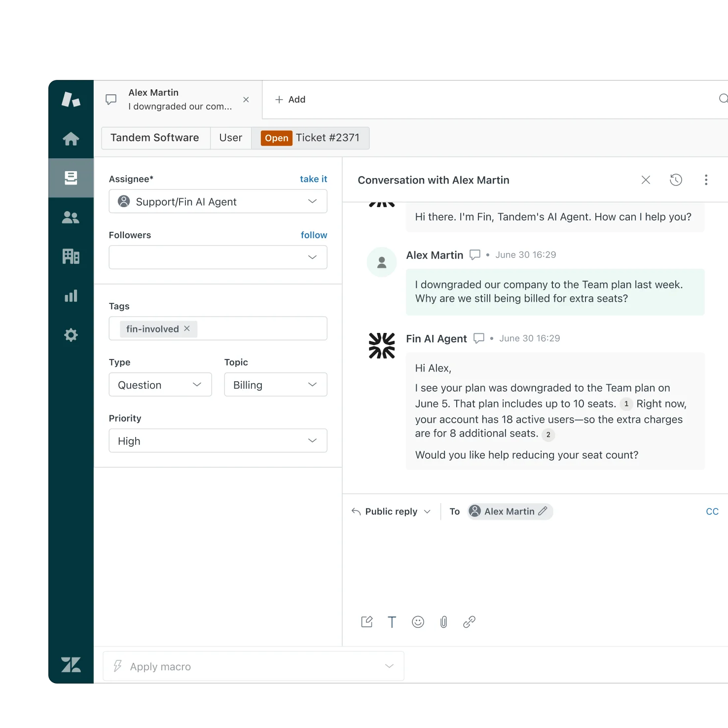Open text formatting options in the composer
The image size is (728, 728).
[392, 622]
